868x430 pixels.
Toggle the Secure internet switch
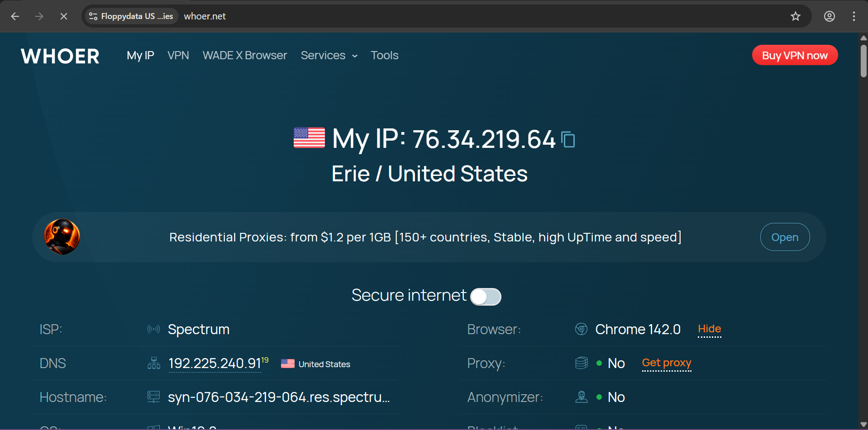(x=486, y=297)
